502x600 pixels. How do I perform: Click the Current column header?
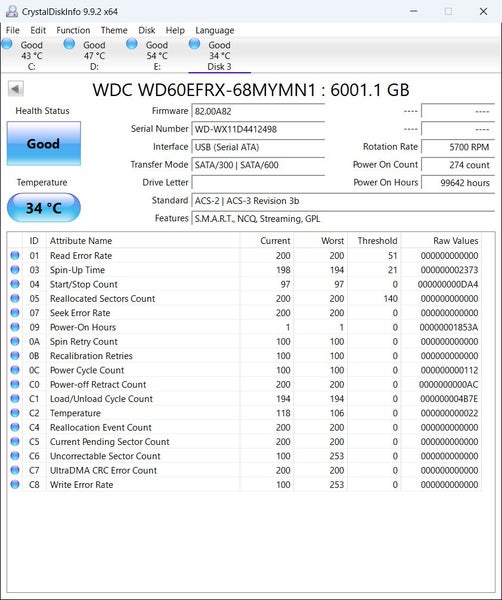[x=267, y=241]
